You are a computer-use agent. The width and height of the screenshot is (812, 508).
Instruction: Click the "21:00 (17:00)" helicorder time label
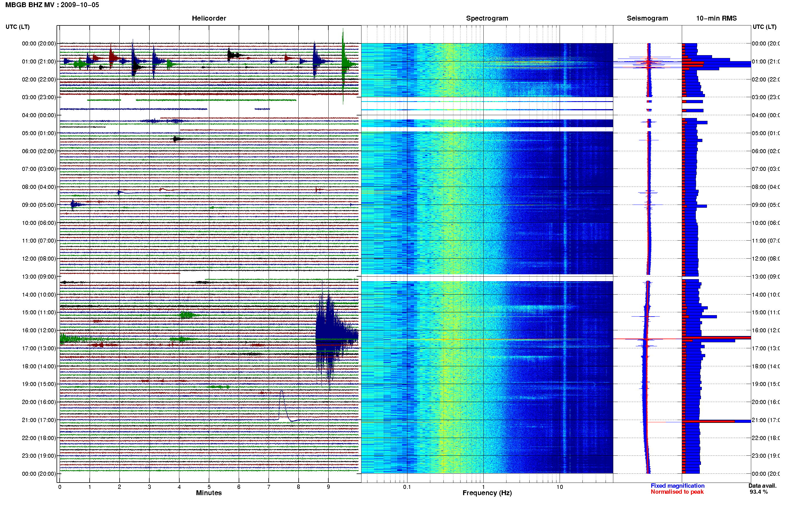(x=39, y=420)
